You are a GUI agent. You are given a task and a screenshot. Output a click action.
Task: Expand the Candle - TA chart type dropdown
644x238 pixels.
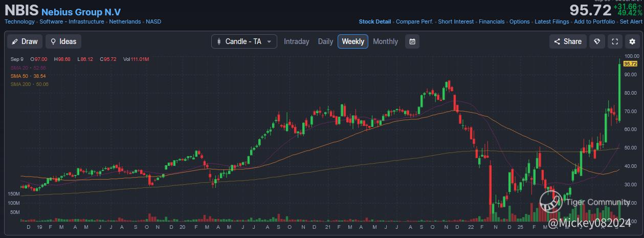click(x=244, y=41)
